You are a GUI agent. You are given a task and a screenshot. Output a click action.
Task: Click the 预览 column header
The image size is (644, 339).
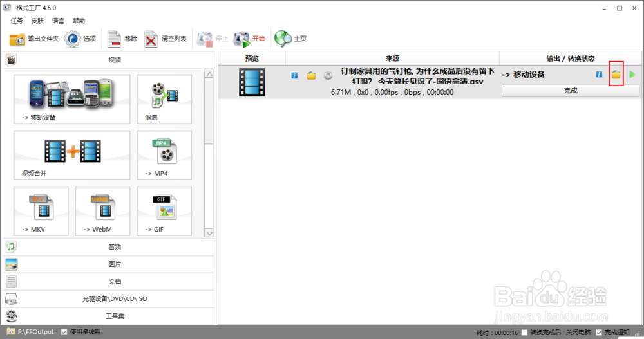(x=252, y=59)
